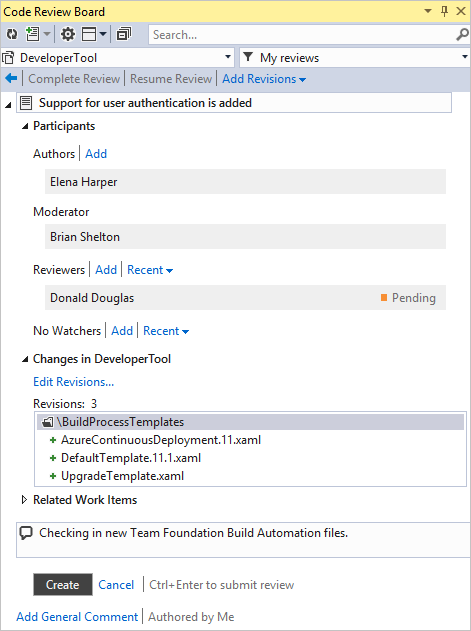Open the My reviews filter dropdown
471x631 pixels.
(355, 58)
